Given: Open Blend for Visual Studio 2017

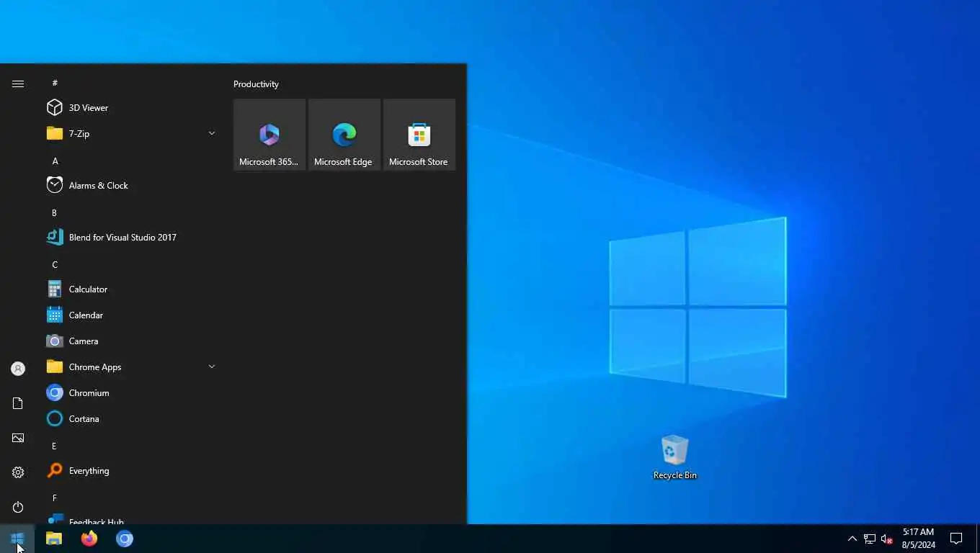Looking at the screenshot, I should [x=133, y=237].
